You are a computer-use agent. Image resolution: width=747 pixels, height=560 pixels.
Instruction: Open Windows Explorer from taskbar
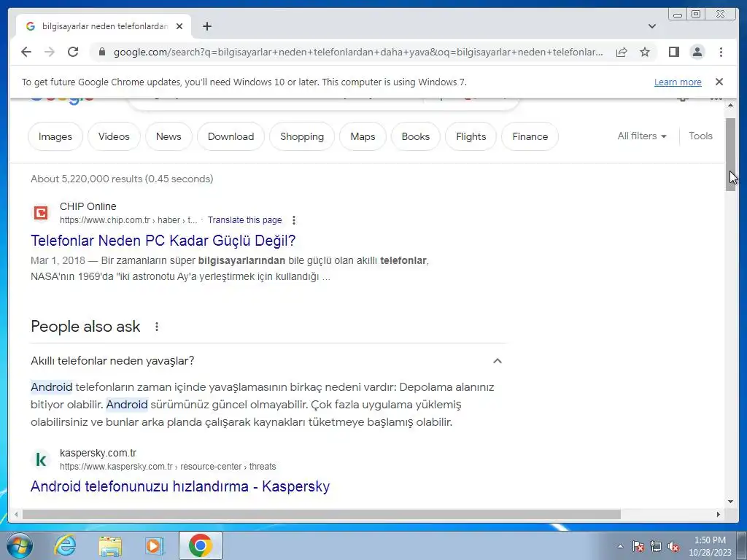[110, 545]
